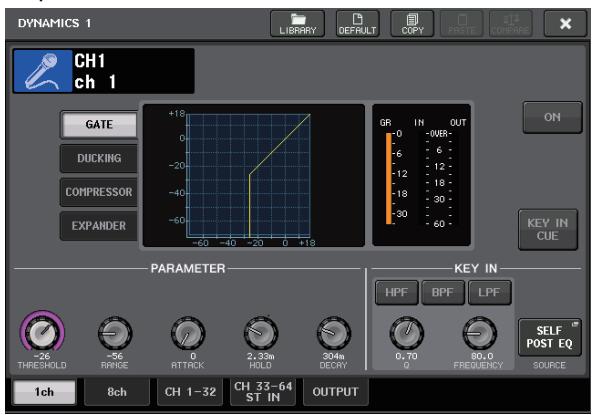This screenshot has height=415, width=593.
Task: Click the 0.70 Q value
Action: (407, 356)
